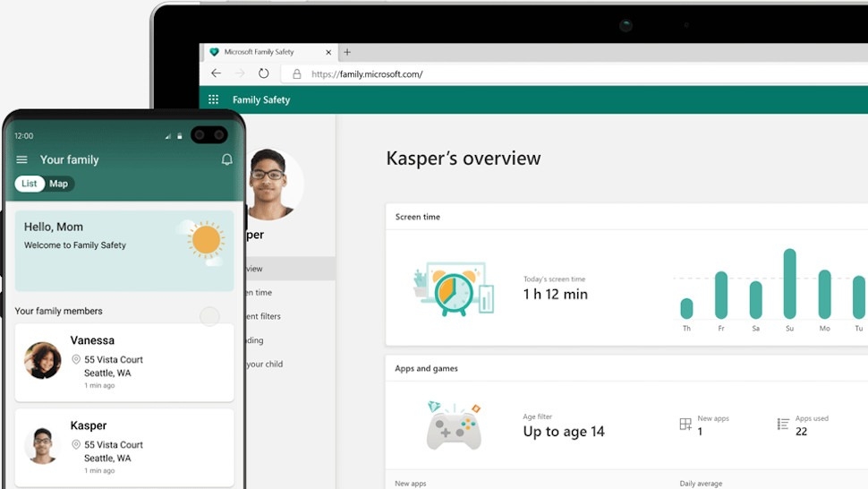Open the app launcher grid in Family Safety

click(x=213, y=99)
